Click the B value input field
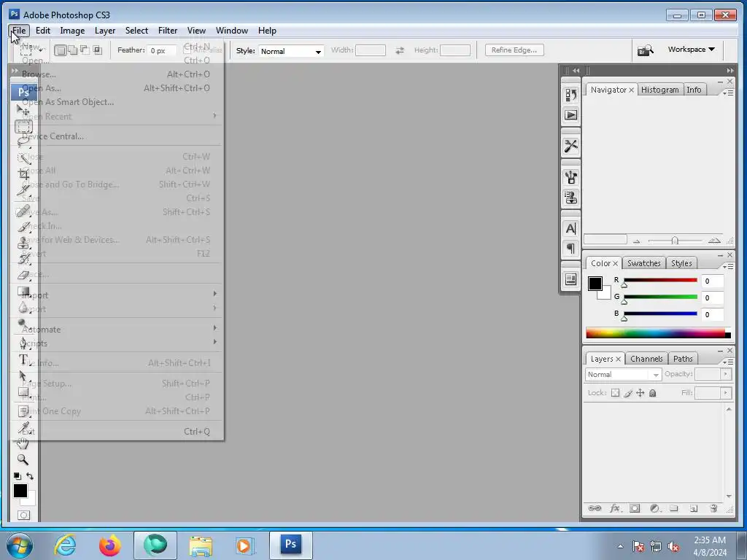 [713, 314]
